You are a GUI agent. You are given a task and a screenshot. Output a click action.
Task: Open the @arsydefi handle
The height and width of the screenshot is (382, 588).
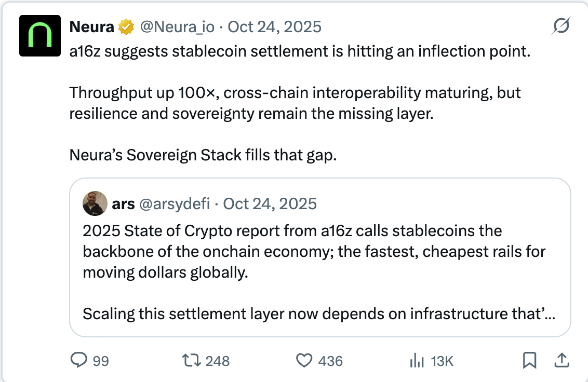click(x=175, y=204)
